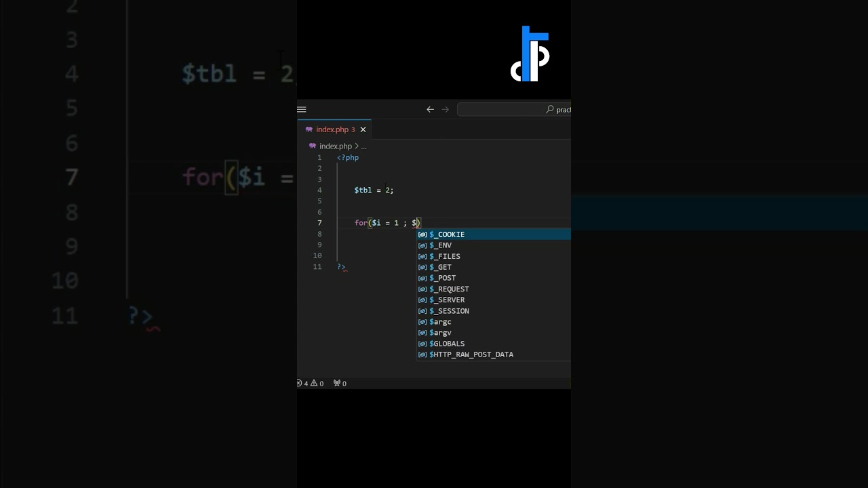Select the index.php editor tab
The height and width of the screenshot is (488, 868).
[335, 129]
